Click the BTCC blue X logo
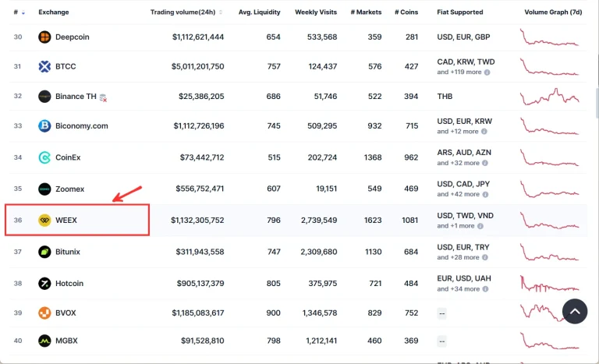Image resolution: width=599 pixels, height=364 pixels. click(x=44, y=66)
